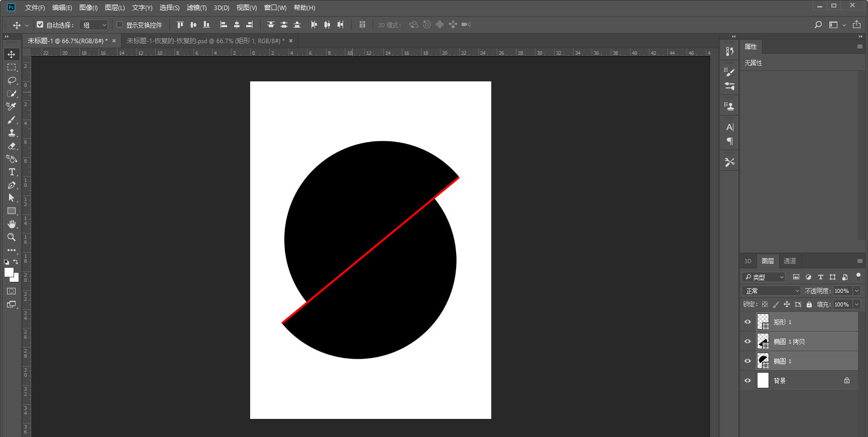Select the Eyedropper tool
Image resolution: width=868 pixels, height=437 pixels.
click(x=12, y=106)
